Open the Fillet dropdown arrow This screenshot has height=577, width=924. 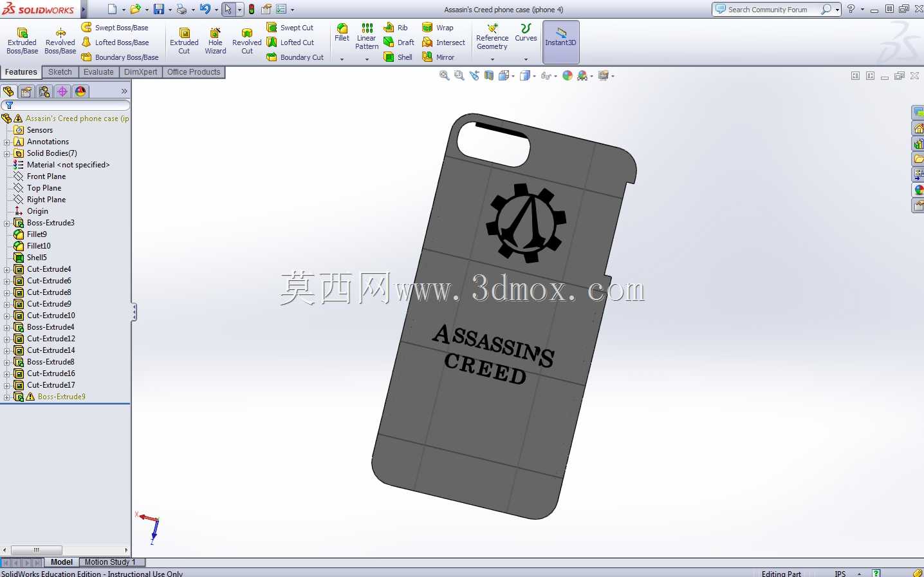pos(342,59)
